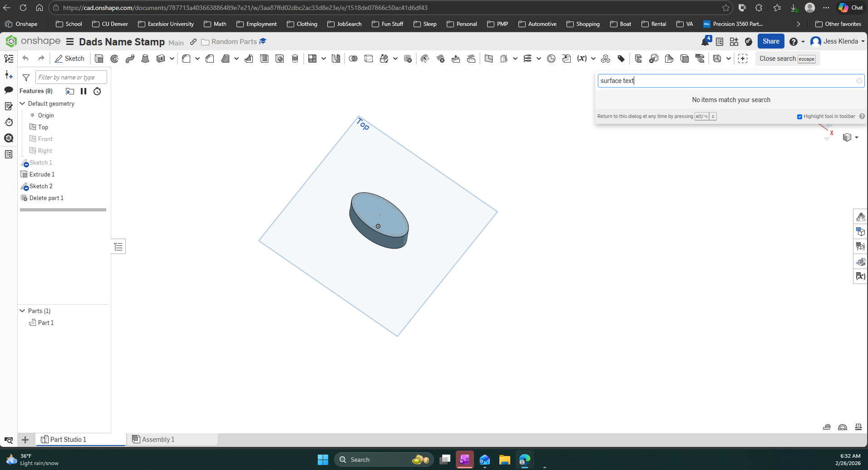Toggle the collapsed feature list button
This screenshot has height=470, width=868.
click(118, 247)
